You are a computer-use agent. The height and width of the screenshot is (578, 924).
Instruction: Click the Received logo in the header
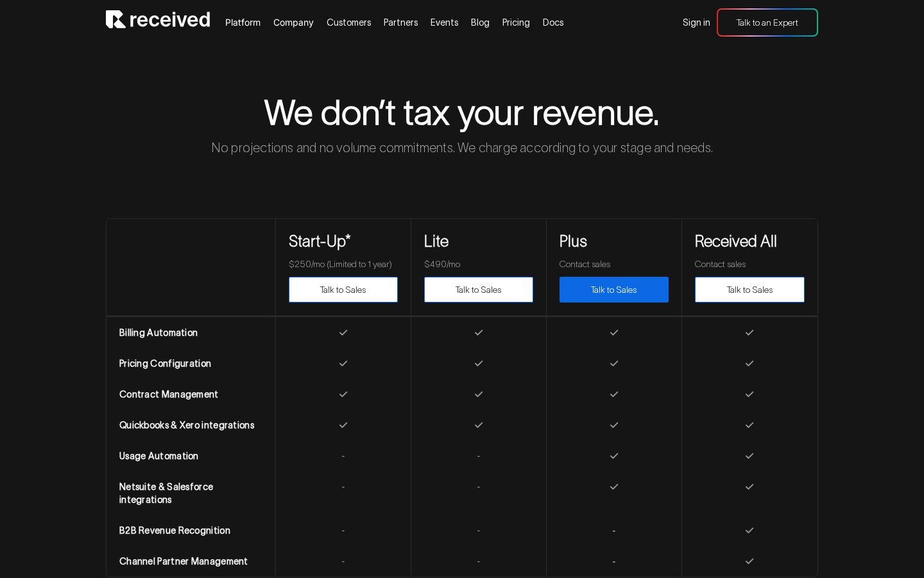coord(158,19)
